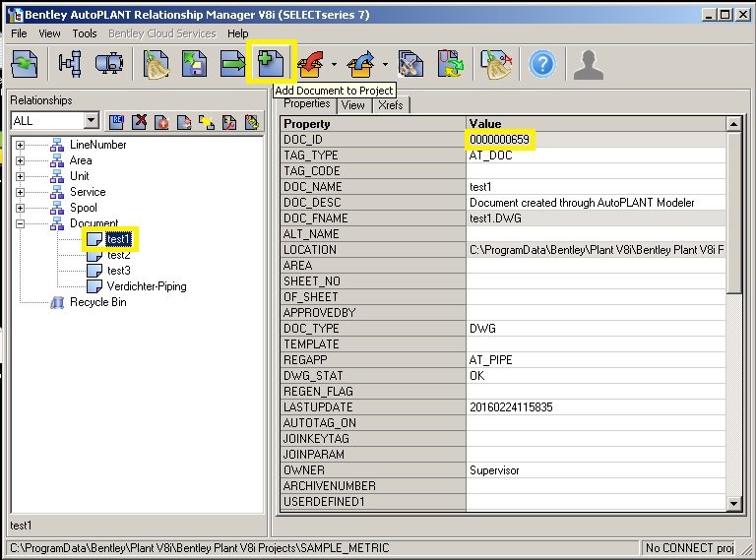Click the Add Document to Project icon
The image size is (756, 560).
(x=270, y=64)
